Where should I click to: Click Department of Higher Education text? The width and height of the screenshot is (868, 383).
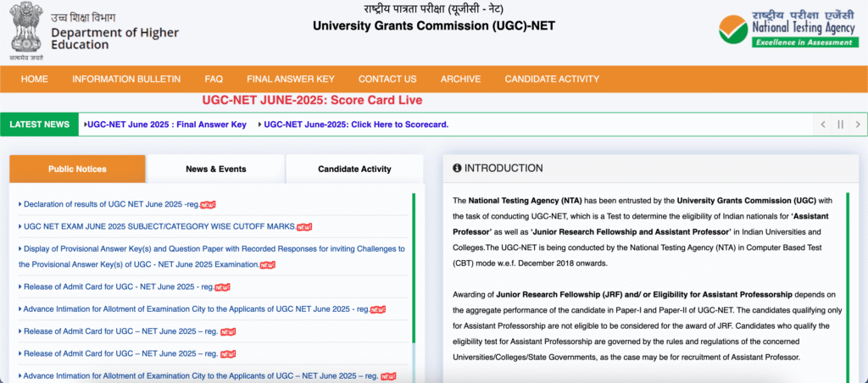coord(115,39)
